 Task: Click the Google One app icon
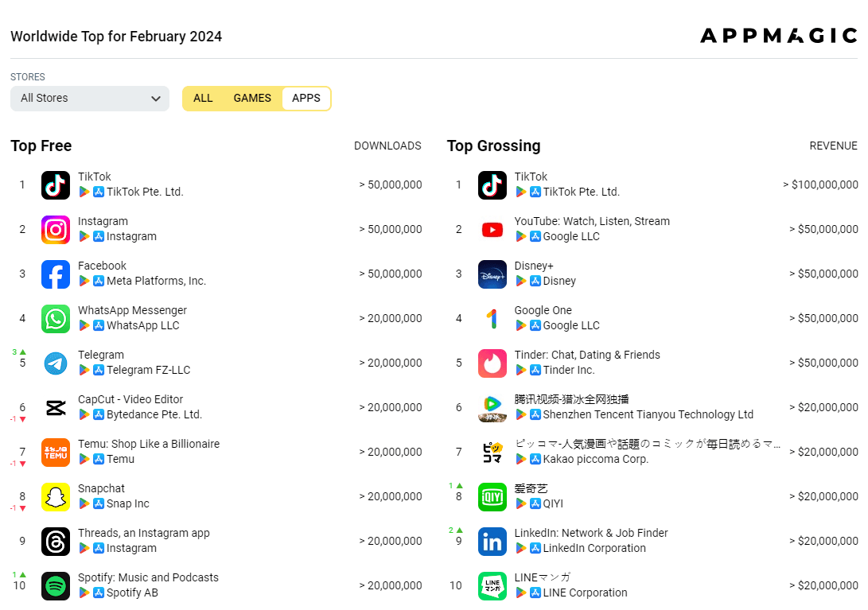tap(492, 319)
